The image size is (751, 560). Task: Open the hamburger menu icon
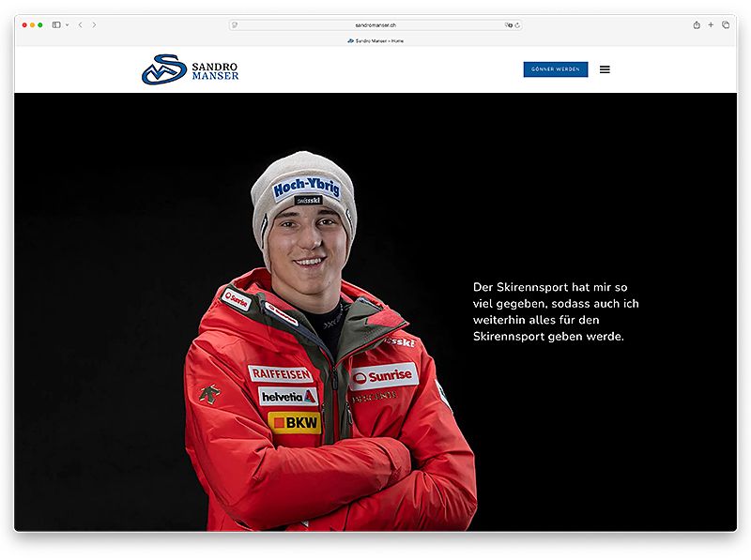(605, 69)
